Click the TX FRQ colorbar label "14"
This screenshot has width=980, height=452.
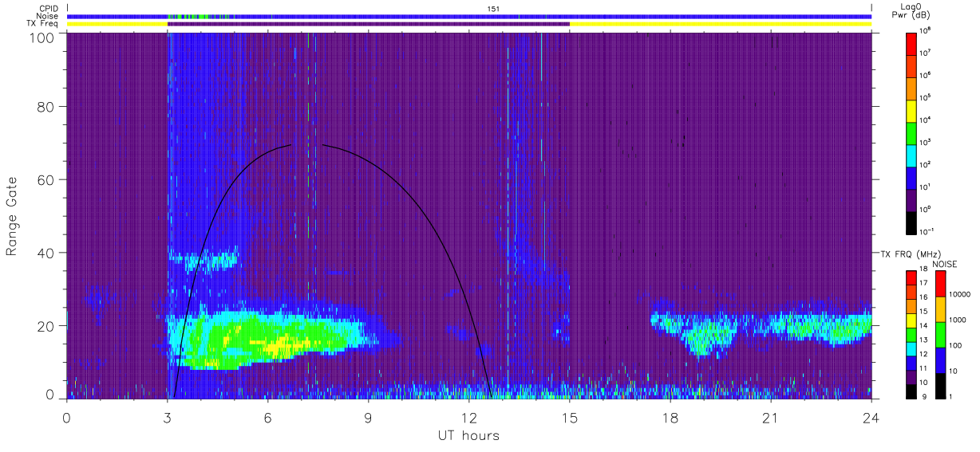924,325
